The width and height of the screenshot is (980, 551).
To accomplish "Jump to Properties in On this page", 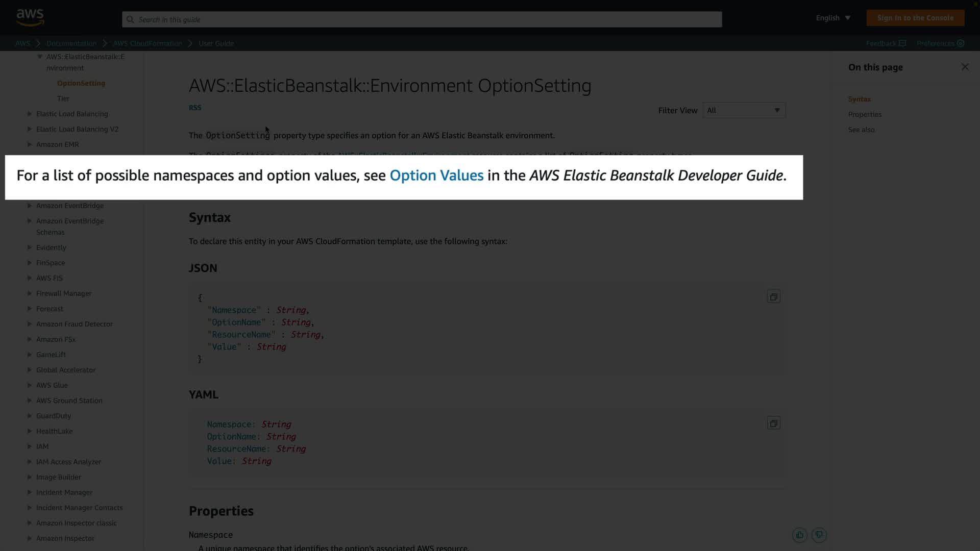I will (865, 114).
